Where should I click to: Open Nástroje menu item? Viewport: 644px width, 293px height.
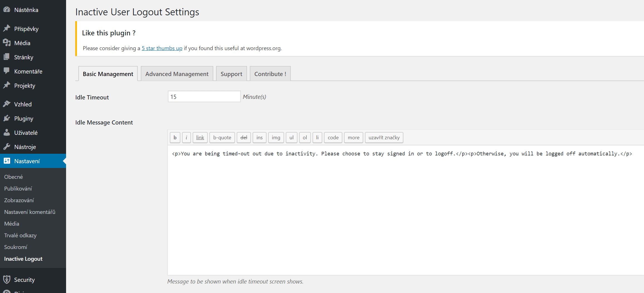tap(33, 147)
